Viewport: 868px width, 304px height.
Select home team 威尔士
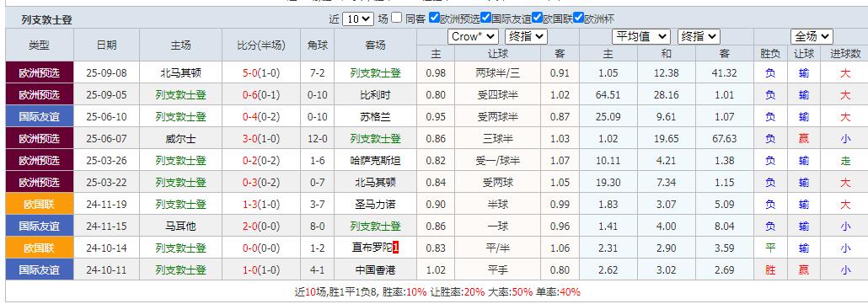(180, 139)
